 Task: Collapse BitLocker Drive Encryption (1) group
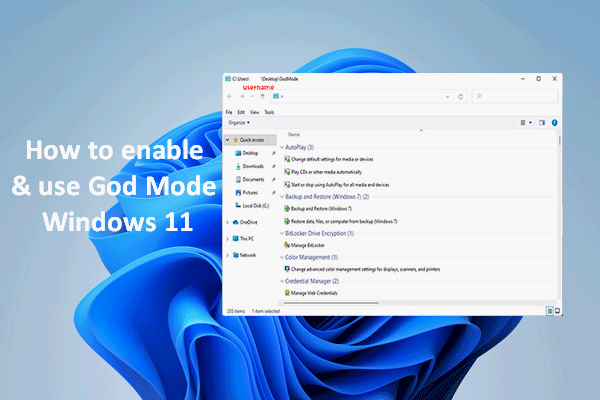(x=282, y=233)
